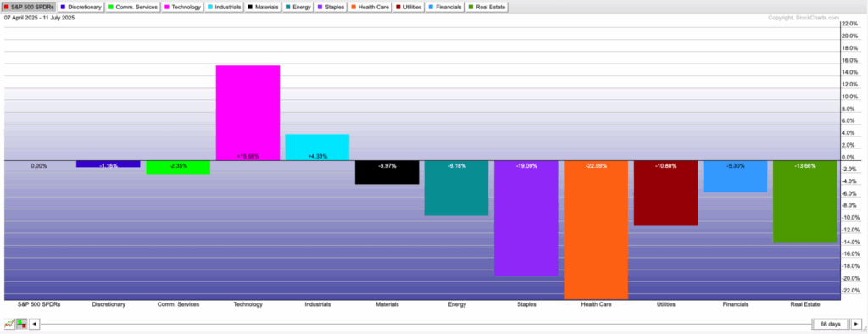Image resolution: width=868 pixels, height=334 pixels.
Task: Click the purple Staples bar
Action: tap(526, 218)
